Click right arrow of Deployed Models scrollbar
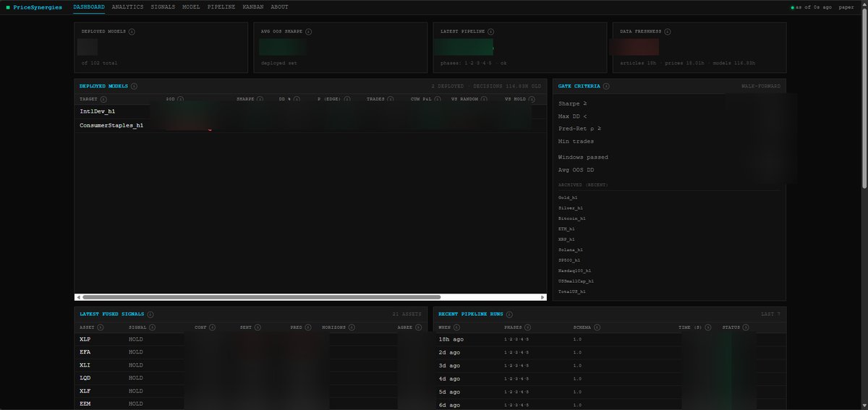Viewport: 868px width, 410px height. [x=543, y=296]
